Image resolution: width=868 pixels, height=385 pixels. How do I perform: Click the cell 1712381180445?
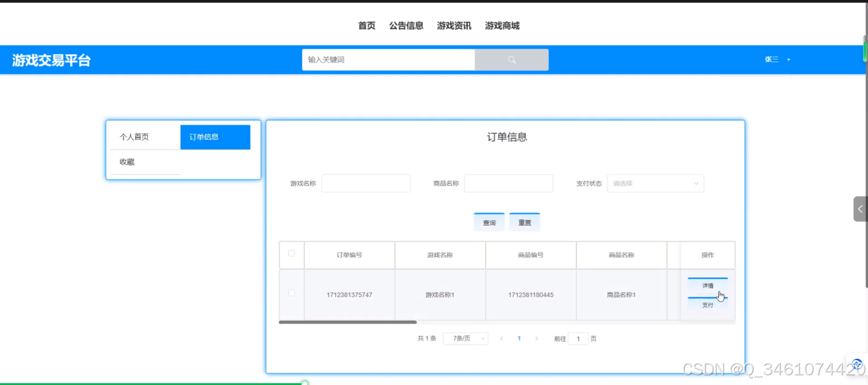pyautogui.click(x=531, y=295)
